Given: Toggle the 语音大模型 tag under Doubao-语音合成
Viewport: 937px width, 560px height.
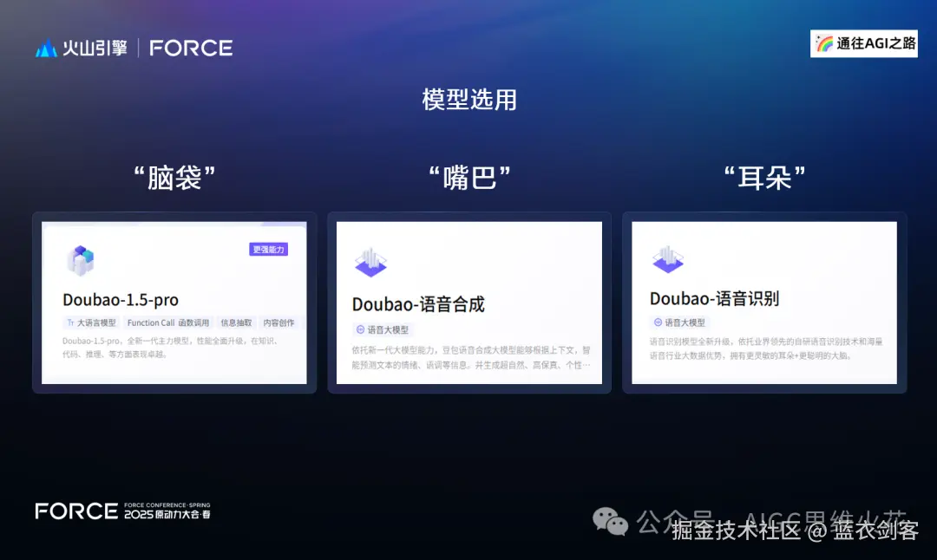Looking at the screenshot, I should [383, 329].
